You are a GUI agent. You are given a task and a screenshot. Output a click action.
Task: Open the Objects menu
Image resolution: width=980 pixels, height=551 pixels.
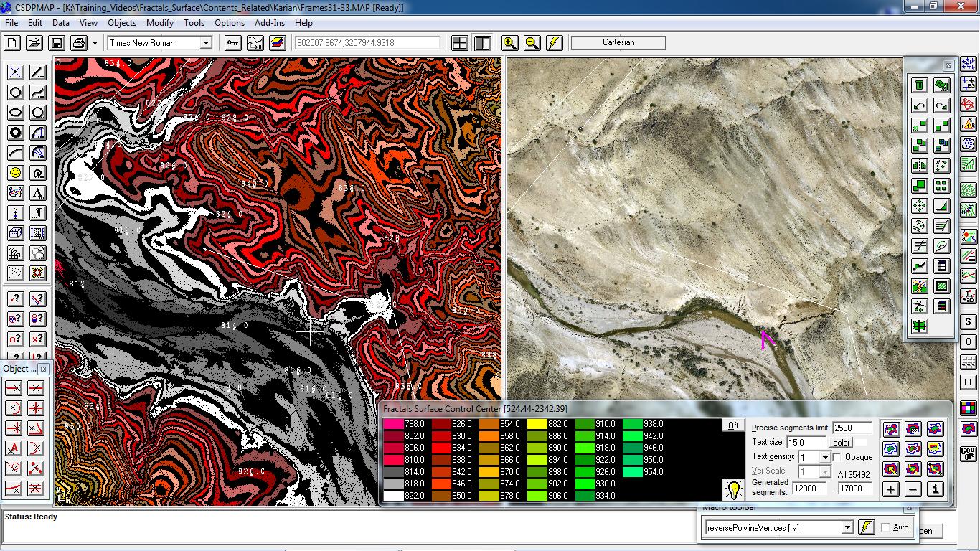[x=122, y=23]
